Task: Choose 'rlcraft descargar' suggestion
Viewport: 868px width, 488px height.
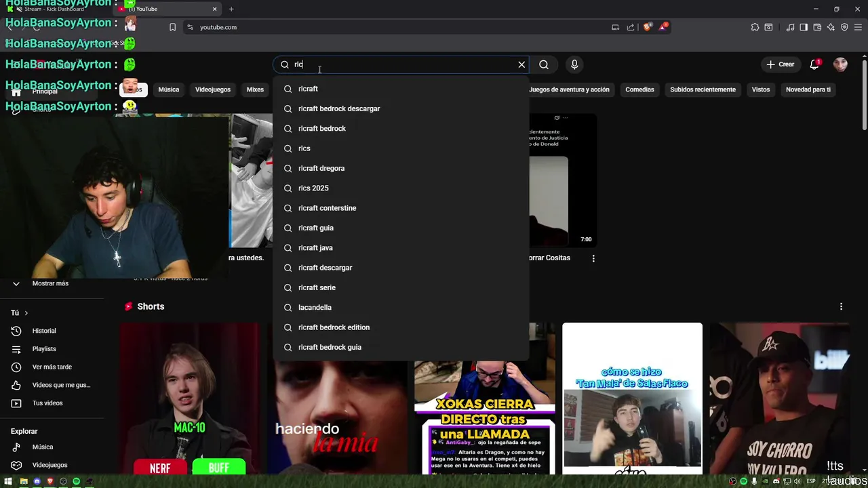Action: [401, 268]
